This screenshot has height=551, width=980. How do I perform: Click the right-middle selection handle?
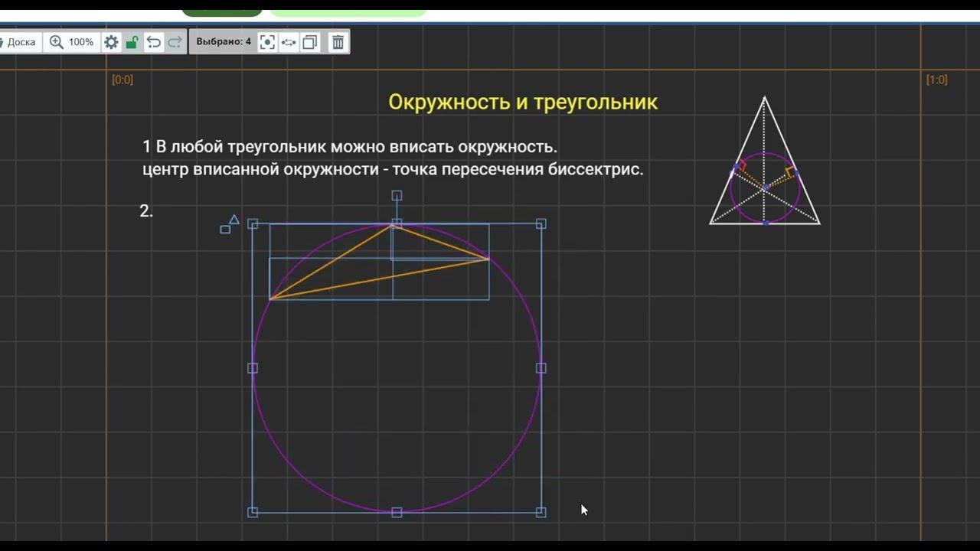[541, 368]
